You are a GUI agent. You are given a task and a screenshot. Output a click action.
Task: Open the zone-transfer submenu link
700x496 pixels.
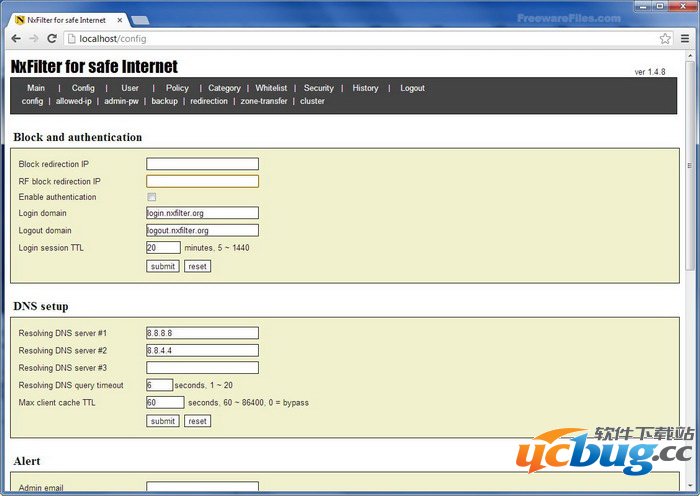tap(264, 101)
